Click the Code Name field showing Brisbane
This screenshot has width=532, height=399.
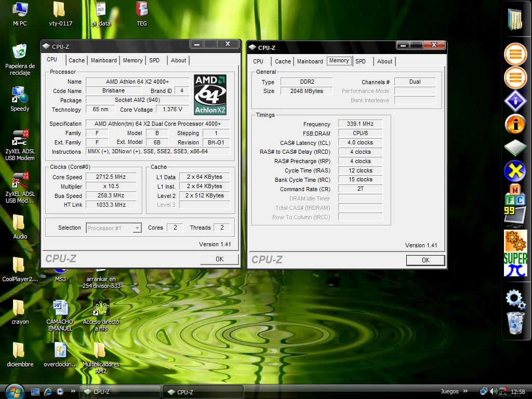pos(114,90)
